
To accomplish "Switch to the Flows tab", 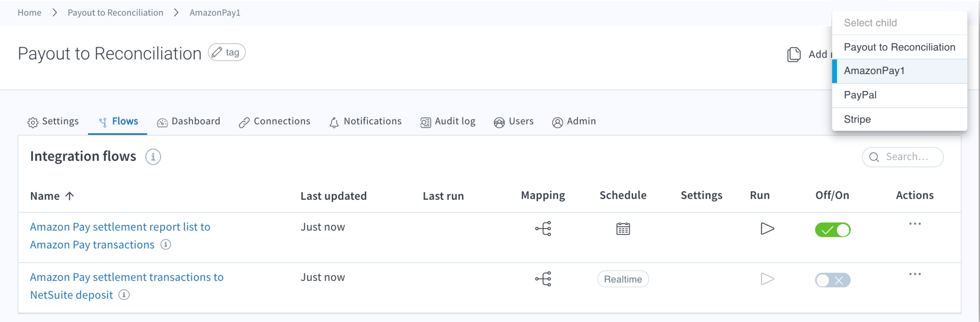I will [x=118, y=121].
